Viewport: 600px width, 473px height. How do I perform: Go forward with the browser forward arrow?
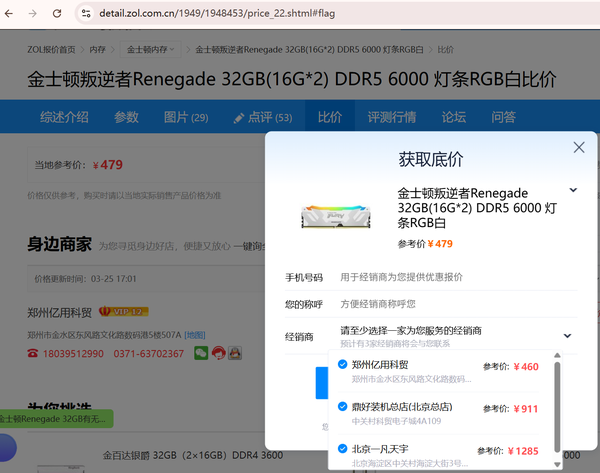coord(33,14)
